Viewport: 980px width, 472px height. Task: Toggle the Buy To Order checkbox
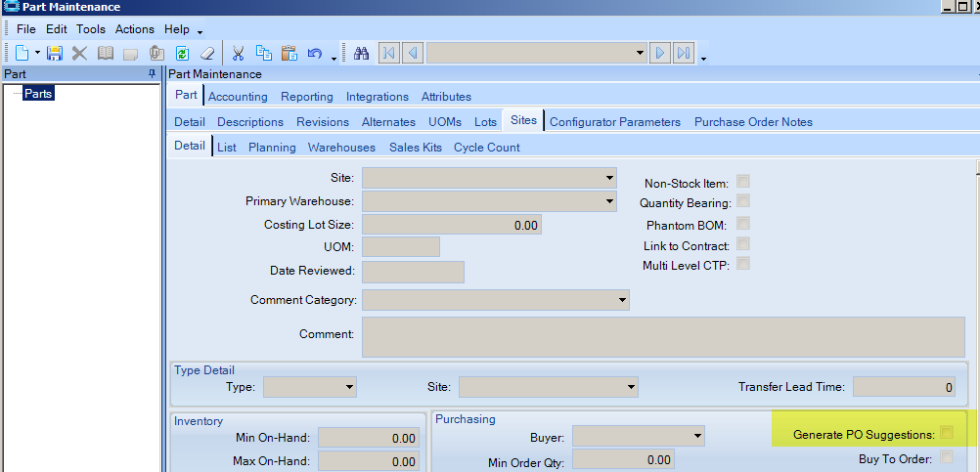coord(946,457)
